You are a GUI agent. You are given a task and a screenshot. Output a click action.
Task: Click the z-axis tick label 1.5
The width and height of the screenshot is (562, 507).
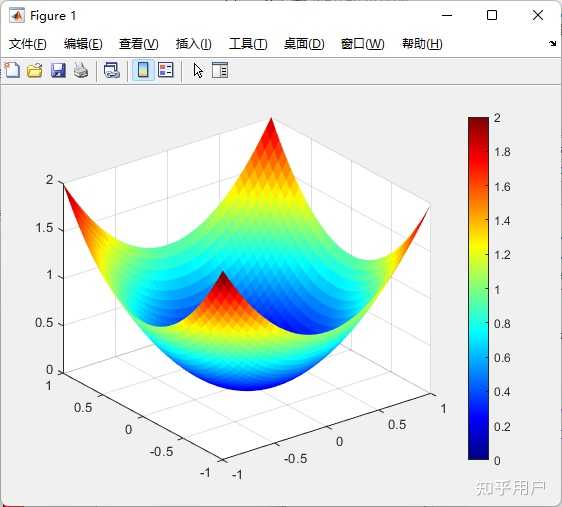(x=44, y=228)
